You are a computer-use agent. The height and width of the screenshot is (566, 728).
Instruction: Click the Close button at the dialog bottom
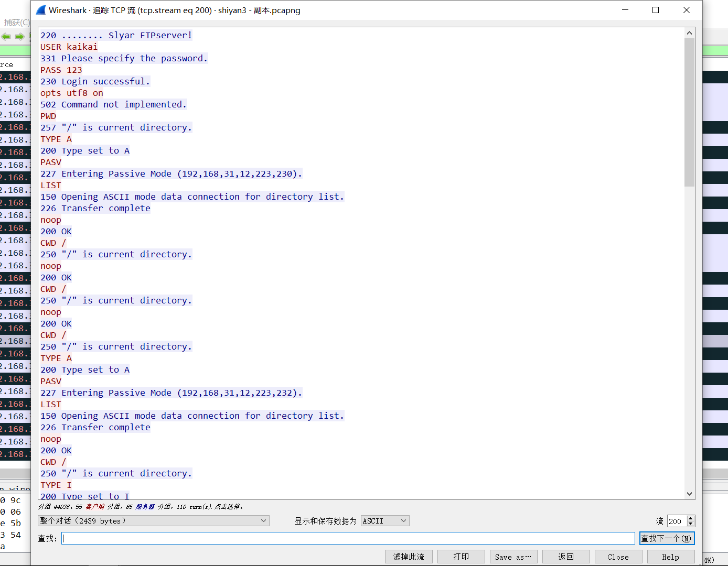(x=618, y=557)
